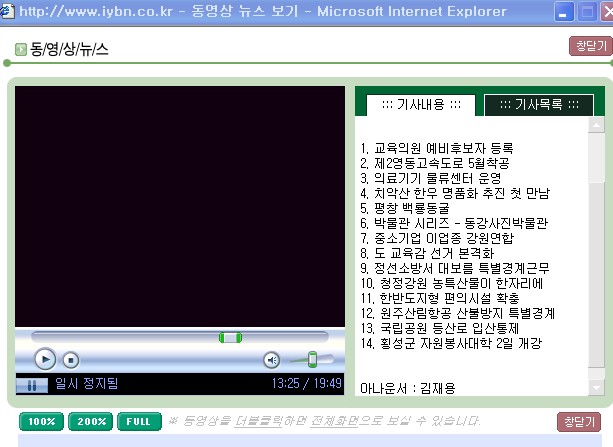The image size is (613, 447).
Task: Set video size to 100%
Action: 41,421
